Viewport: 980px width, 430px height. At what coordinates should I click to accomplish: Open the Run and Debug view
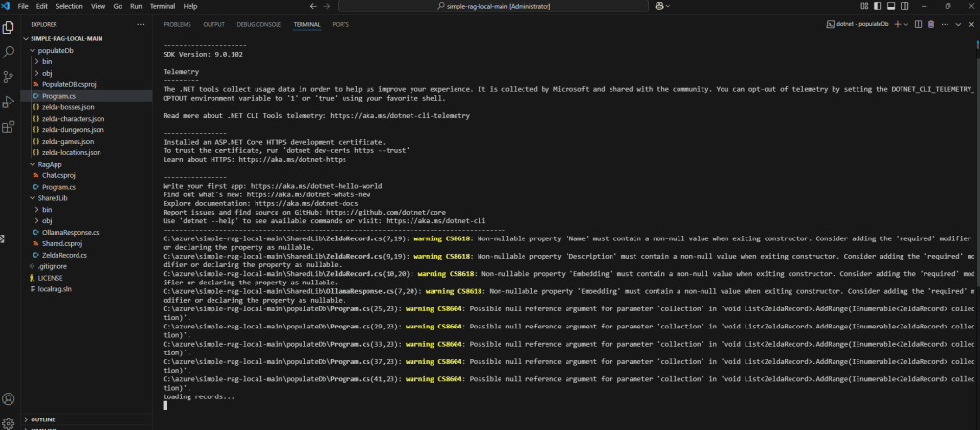point(8,102)
